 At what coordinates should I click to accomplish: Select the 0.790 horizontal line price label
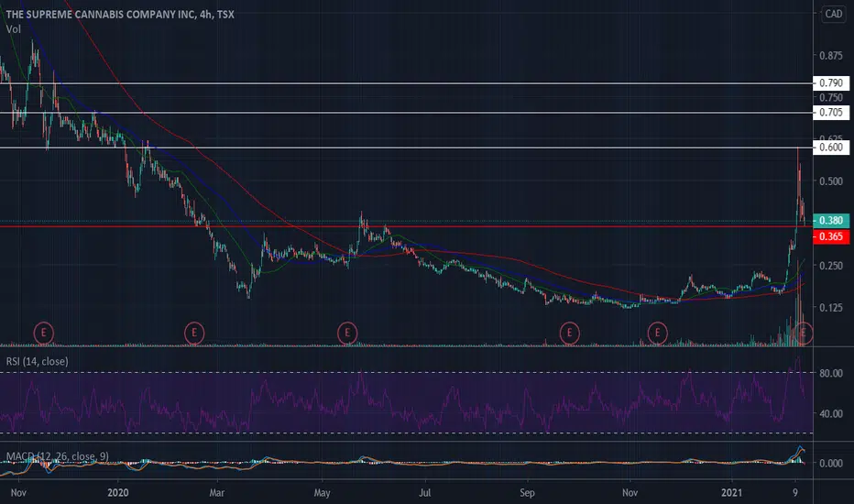tap(830, 82)
